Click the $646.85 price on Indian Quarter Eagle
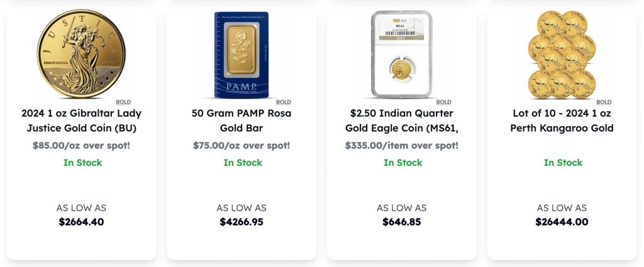This screenshot has width=644, height=267. pyautogui.click(x=402, y=222)
